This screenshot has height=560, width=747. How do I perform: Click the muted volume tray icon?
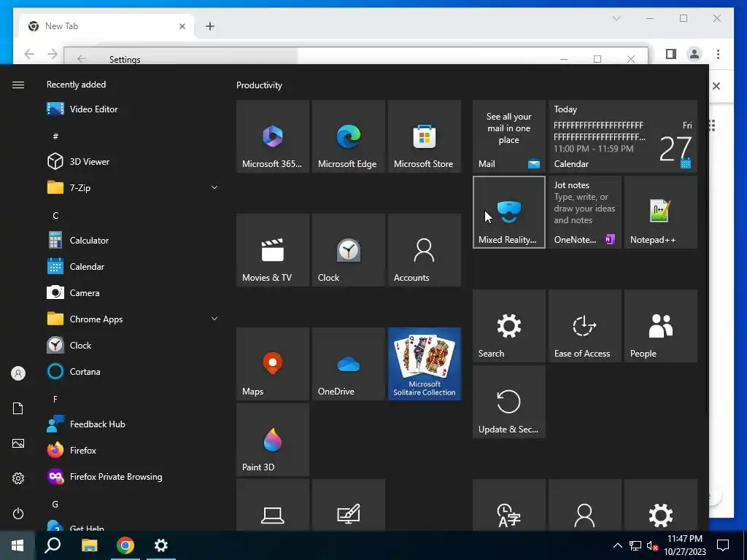click(652, 545)
